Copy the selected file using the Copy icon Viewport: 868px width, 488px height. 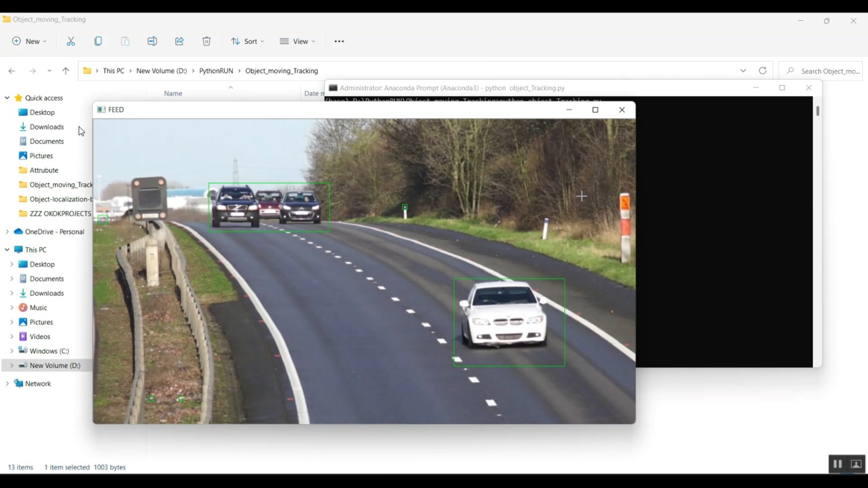(98, 41)
